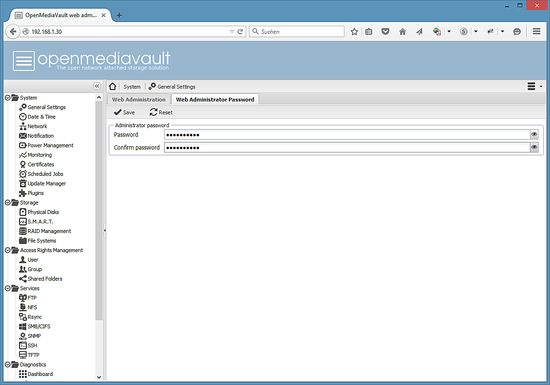The image size is (550, 385).
Task: Show password via eye icon in Password field
Action: click(x=534, y=135)
